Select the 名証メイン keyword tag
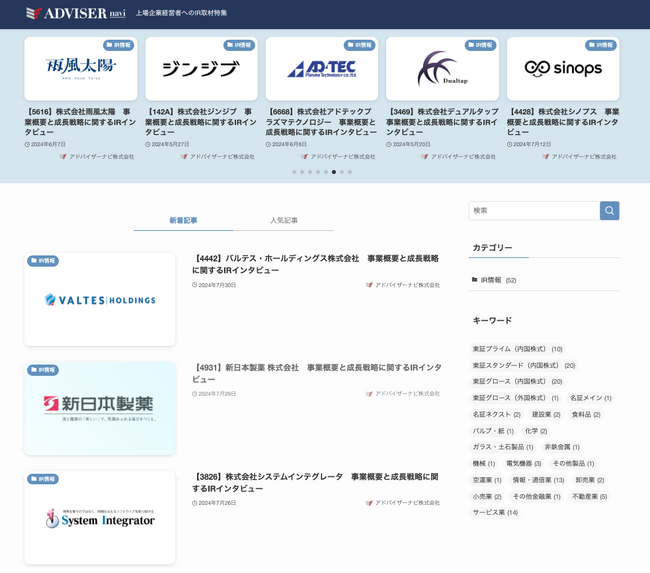 pyautogui.click(x=590, y=398)
